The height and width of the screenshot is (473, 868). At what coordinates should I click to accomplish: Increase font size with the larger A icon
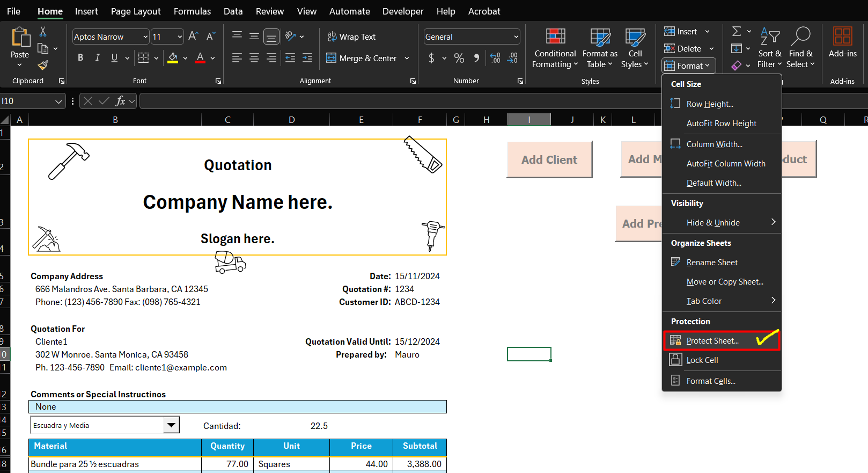click(194, 37)
